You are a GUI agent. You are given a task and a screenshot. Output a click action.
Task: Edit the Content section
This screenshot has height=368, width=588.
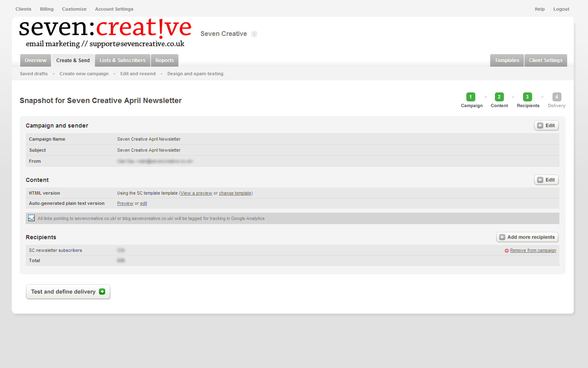pyautogui.click(x=546, y=180)
